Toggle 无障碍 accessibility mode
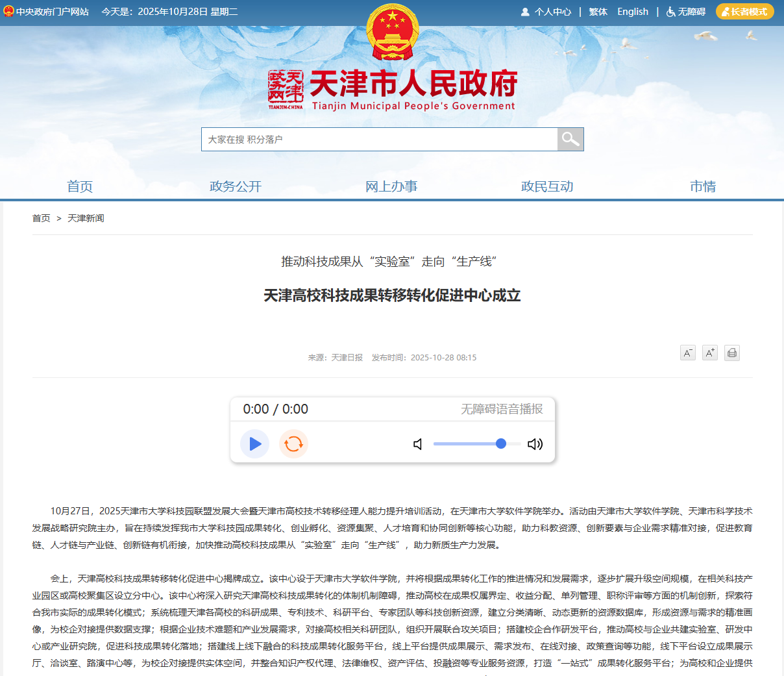 pos(686,12)
